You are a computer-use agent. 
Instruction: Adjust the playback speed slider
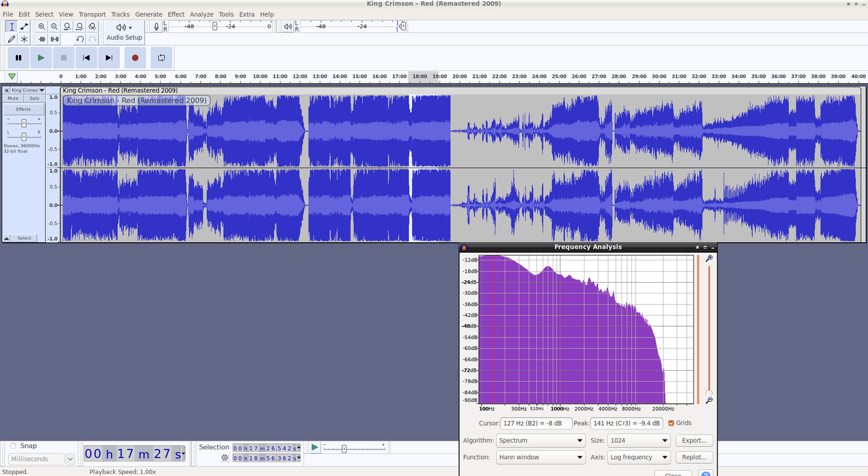[354, 448]
